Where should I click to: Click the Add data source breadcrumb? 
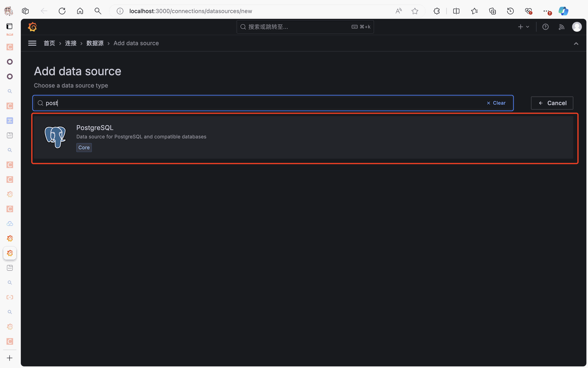pyautogui.click(x=136, y=43)
